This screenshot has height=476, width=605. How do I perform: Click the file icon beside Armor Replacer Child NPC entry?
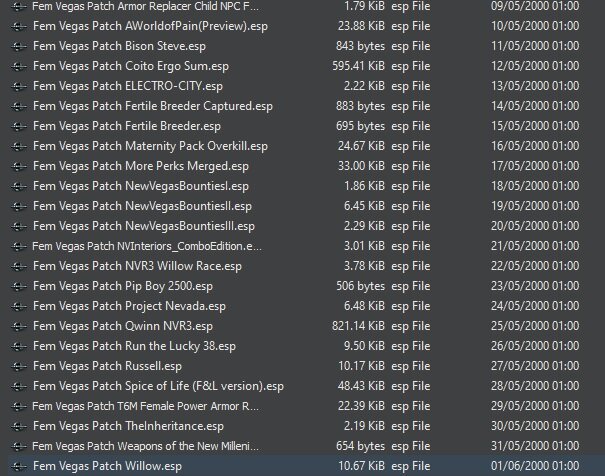point(19,7)
